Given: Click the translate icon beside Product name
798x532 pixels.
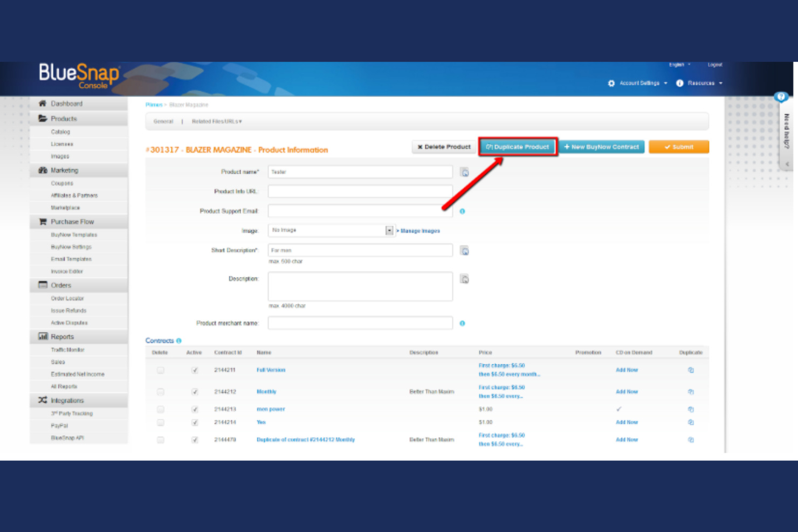Looking at the screenshot, I should coord(464,172).
